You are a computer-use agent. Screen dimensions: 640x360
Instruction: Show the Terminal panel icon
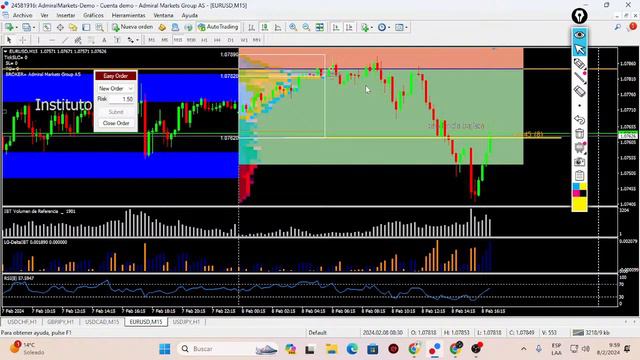point(86,27)
